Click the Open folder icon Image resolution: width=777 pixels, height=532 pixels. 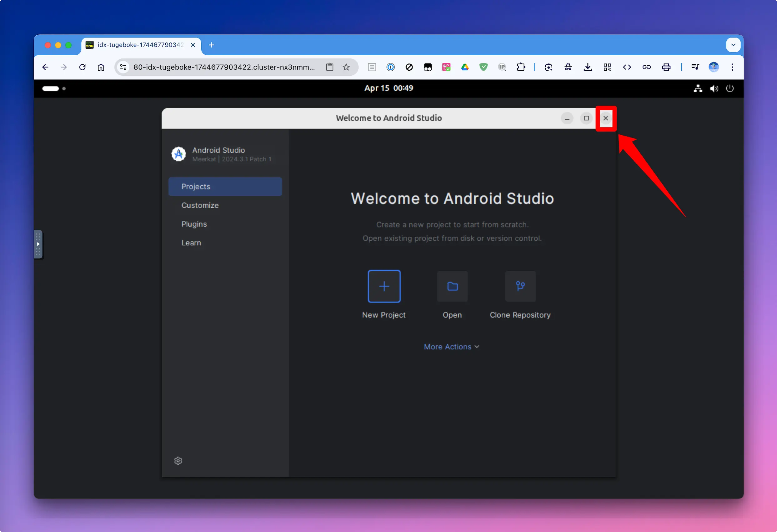(x=452, y=286)
